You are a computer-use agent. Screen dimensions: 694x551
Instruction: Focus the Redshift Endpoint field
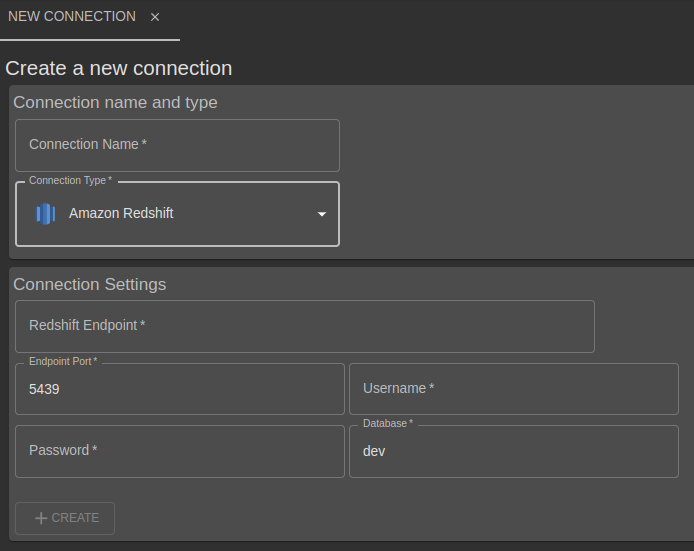click(x=305, y=327)
